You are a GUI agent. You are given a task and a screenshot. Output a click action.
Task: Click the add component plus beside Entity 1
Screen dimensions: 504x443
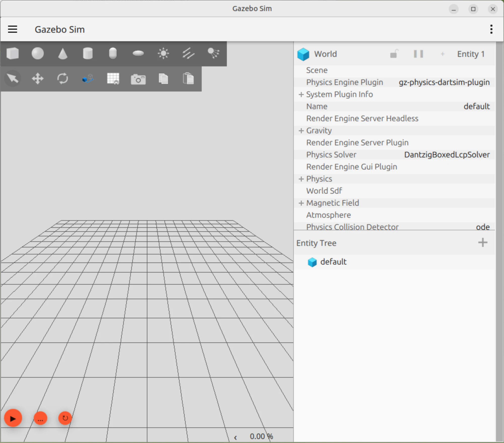click(443, 54)
